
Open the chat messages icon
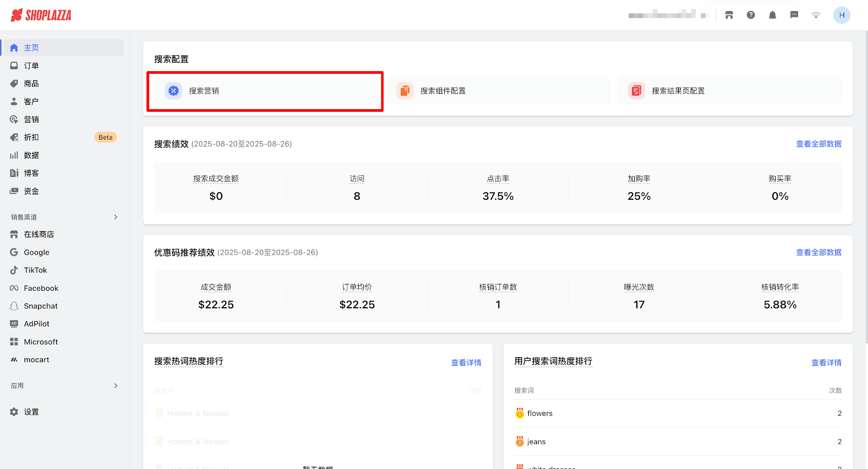[794, 15]
